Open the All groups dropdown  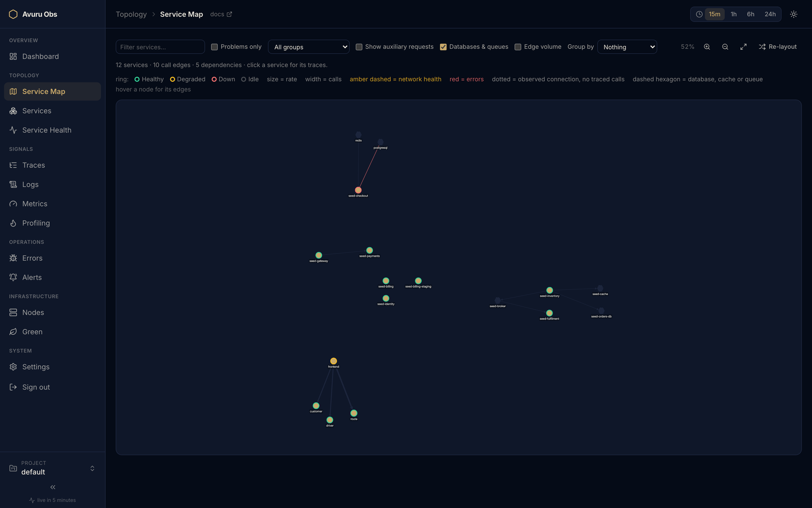[309, 47]
